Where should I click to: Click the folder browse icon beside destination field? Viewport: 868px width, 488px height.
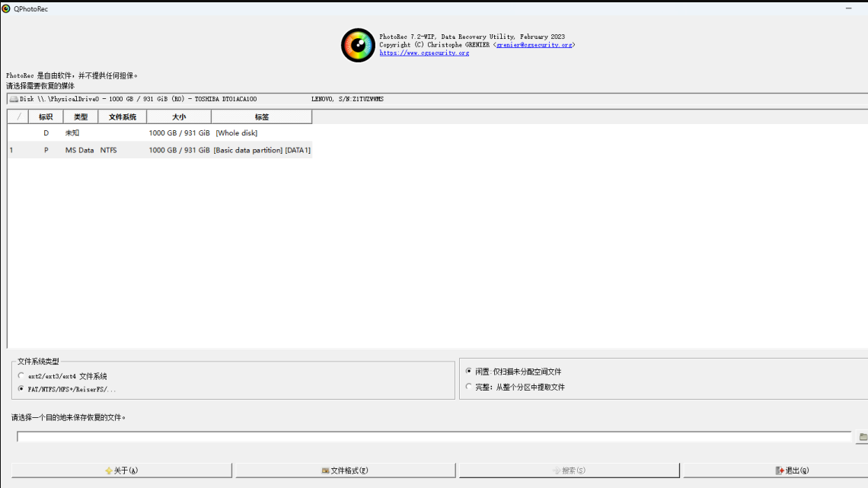(x=863, y=437)
